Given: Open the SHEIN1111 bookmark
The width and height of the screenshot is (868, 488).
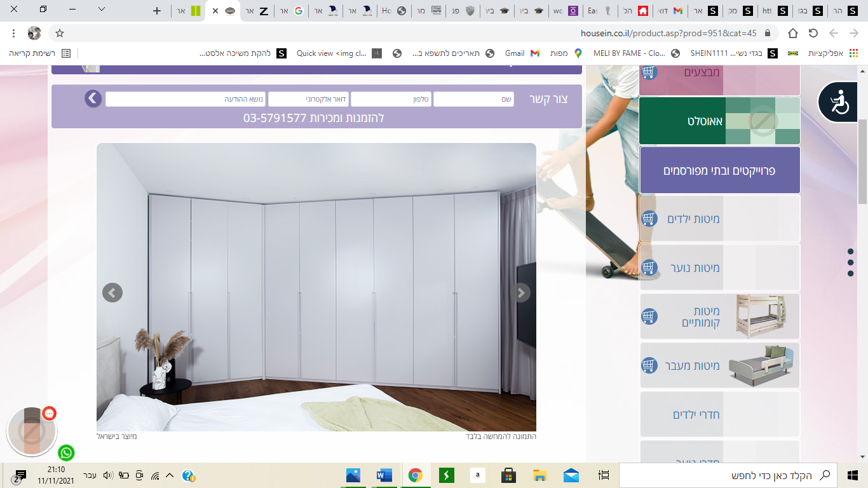Looking at the screenshot, I should (733, 53).
